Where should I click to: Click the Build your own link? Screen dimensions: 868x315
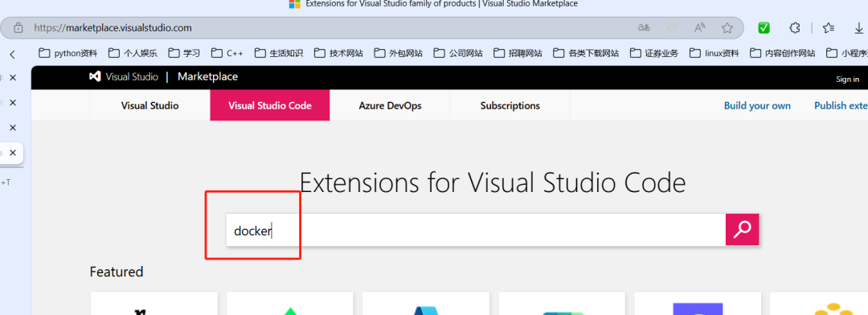coord(757,105)
